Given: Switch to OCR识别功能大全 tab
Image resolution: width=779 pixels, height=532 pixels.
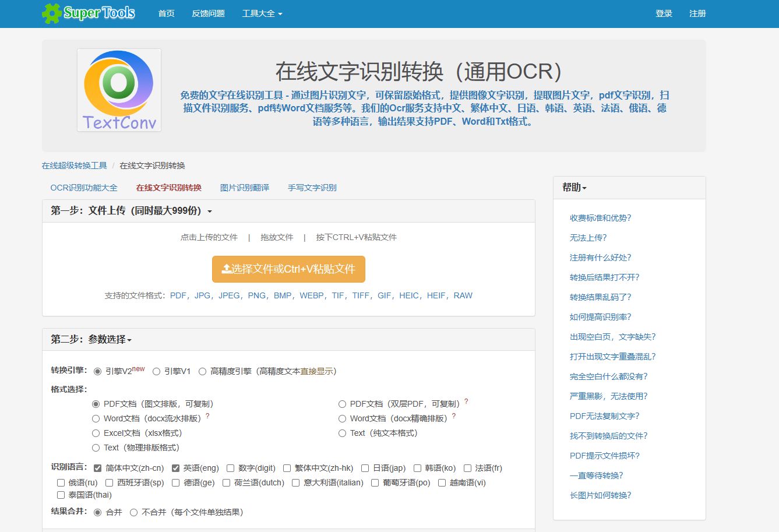Looking at the screenshot, I should [x=84, y=188].
